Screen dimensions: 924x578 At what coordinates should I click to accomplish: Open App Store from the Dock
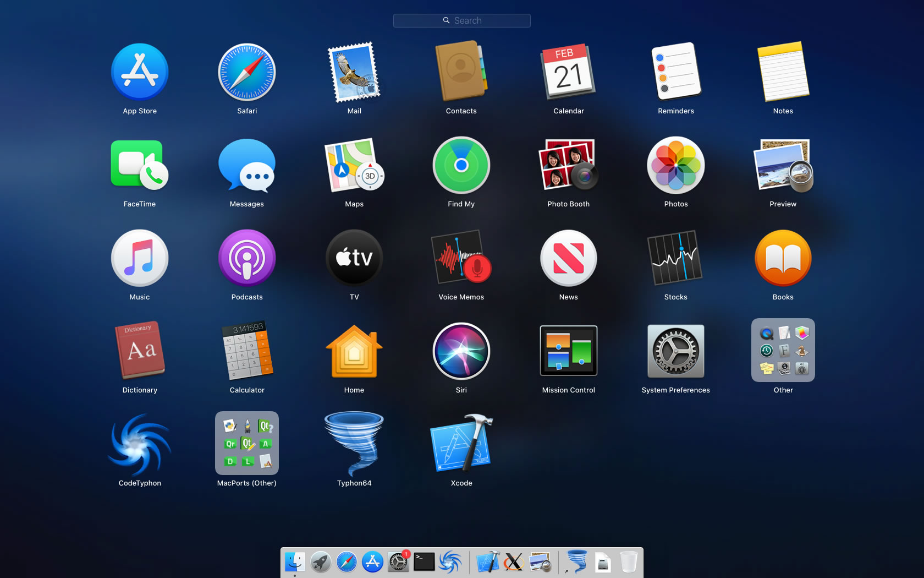[x=372, y=562]
